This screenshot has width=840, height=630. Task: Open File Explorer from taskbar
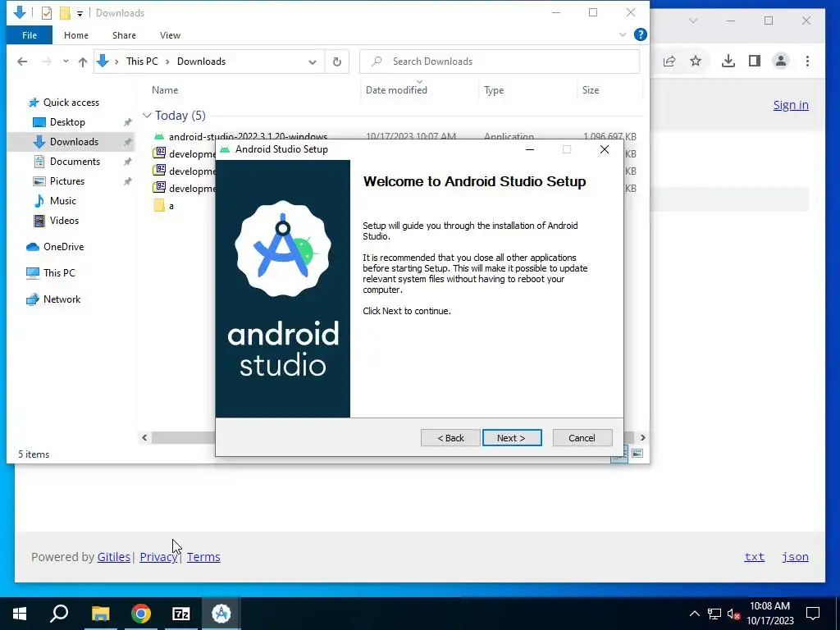pos(100,614)
